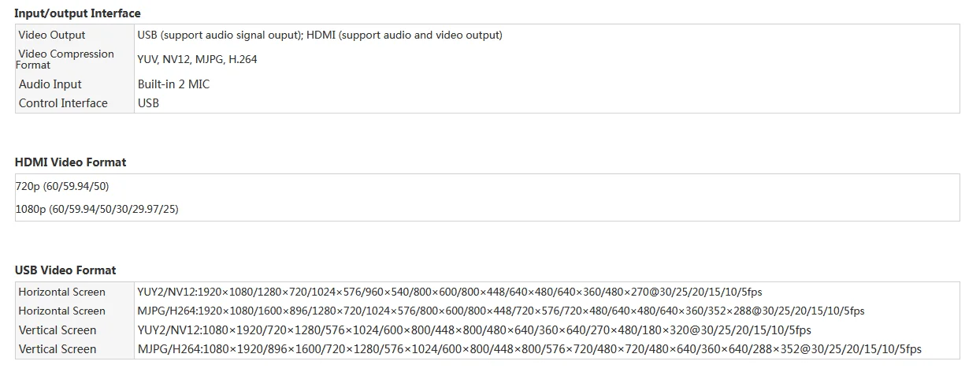Select the Control Interface row label
Image resolution: width=980 pixels, height=391 pixels.
pos(63,103)
